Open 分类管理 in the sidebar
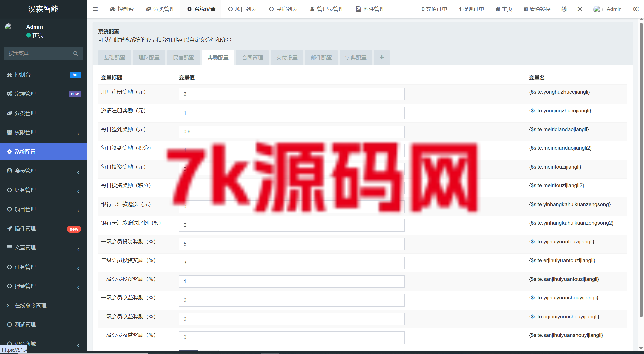This screenshot has width=644, height=354. point(43,113)
